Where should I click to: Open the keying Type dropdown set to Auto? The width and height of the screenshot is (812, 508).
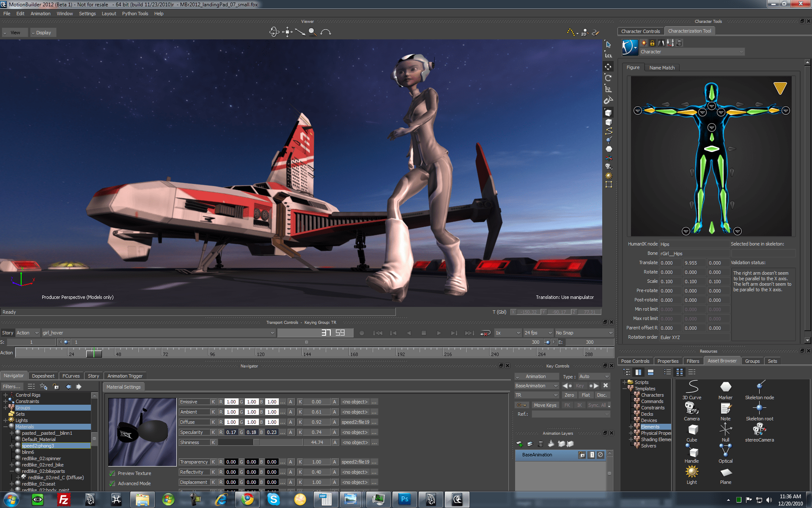point(594,376)
